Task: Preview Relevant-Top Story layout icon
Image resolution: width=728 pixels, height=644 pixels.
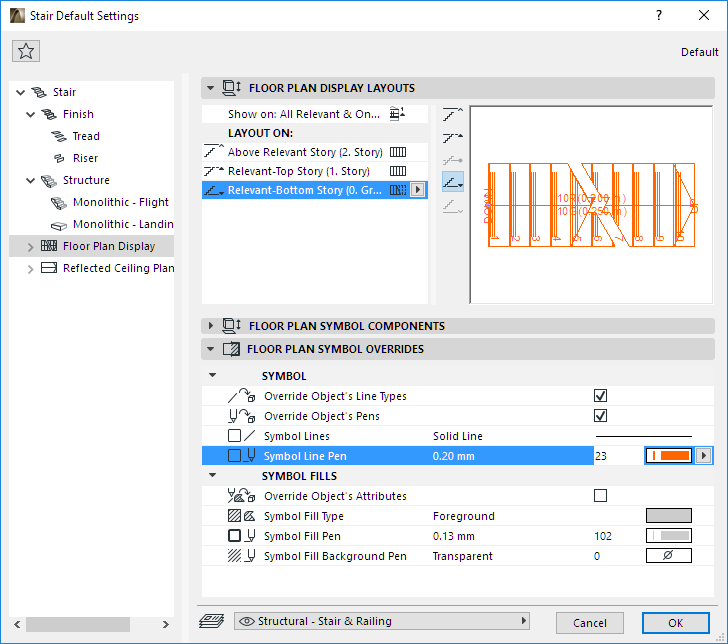Action: point(453,137)
